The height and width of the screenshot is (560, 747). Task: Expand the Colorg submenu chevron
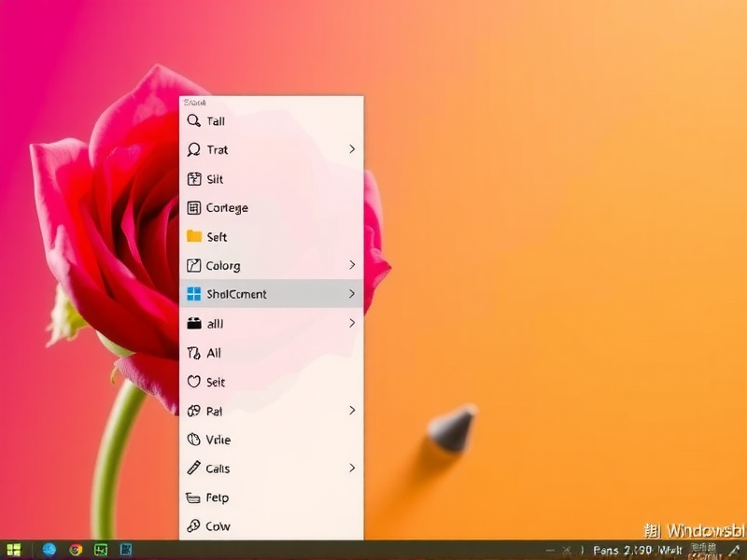coord(352,266)
